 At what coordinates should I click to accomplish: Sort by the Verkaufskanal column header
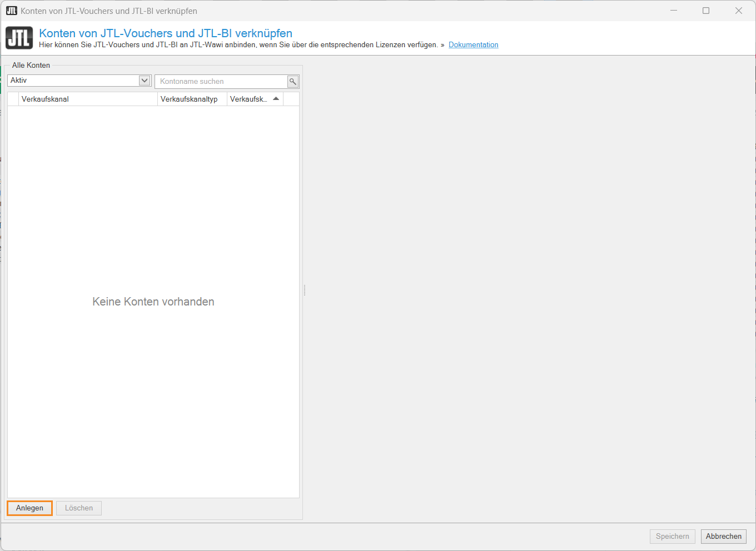pos(88,99)
